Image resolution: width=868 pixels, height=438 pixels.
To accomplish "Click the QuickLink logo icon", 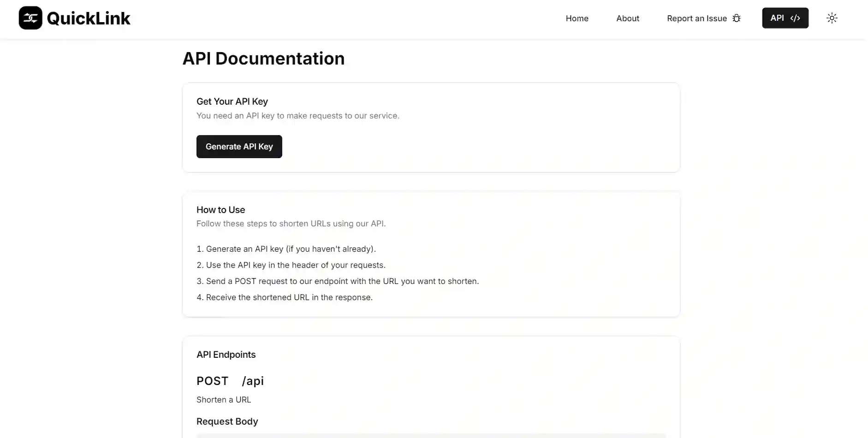I will point(30,18).
